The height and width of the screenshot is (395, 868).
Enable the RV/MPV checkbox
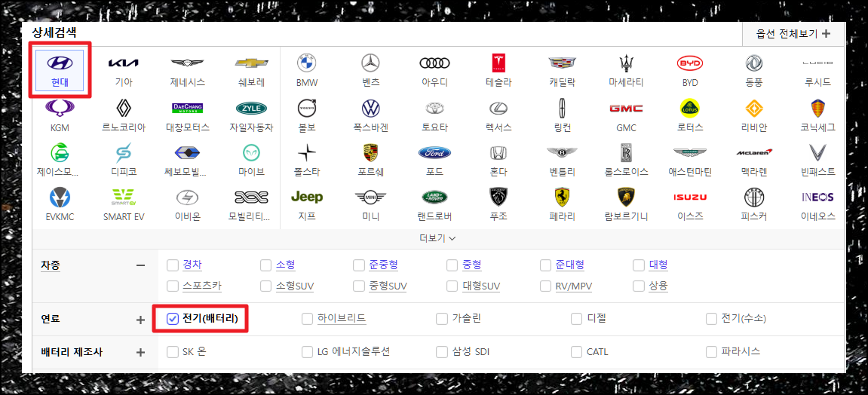[546, 286]
